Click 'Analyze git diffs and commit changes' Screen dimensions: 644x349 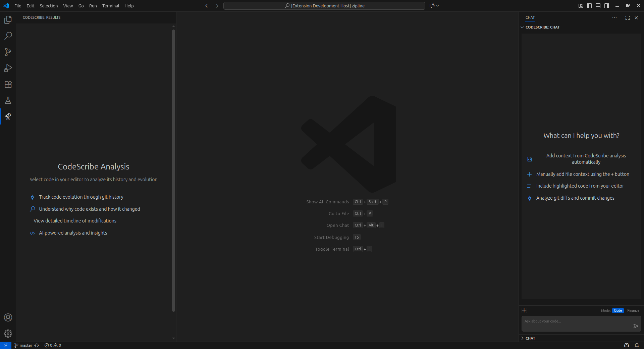[575, 198]
